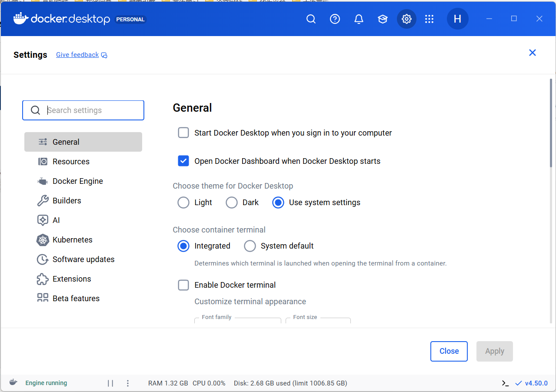
Task: Click in the Search settings field
Action: coord(83,110)
